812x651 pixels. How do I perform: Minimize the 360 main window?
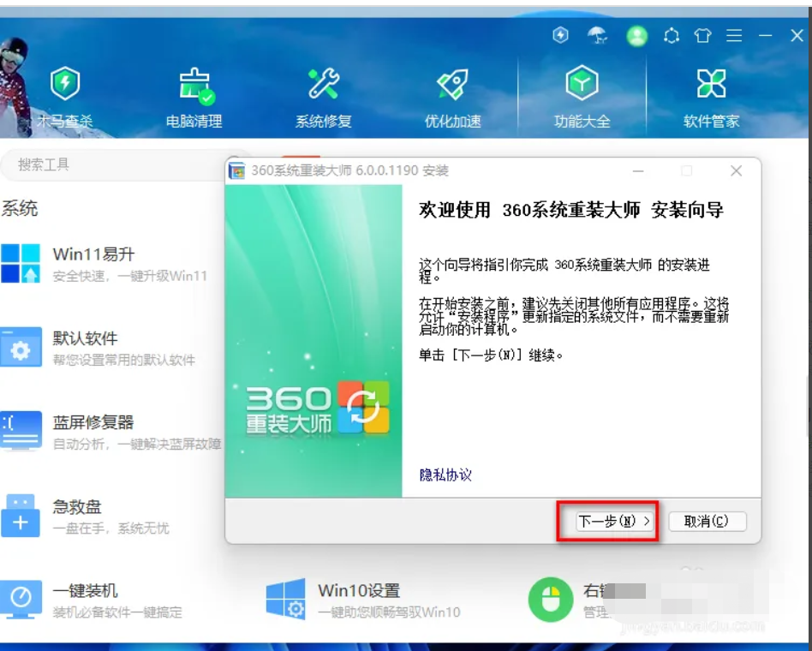point(766,35)
